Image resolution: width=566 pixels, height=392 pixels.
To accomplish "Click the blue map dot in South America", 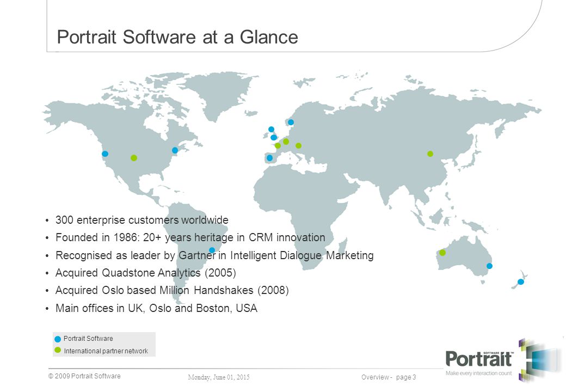I will [x=212, y=250].
